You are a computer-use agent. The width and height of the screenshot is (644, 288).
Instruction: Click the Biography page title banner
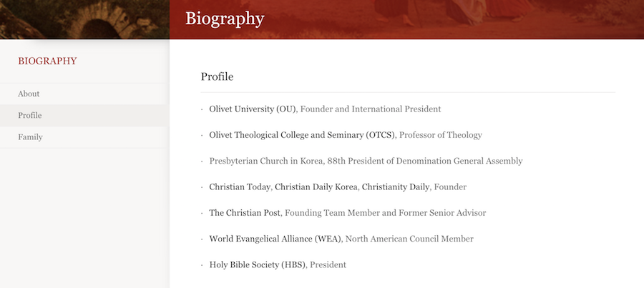coord(225,19)
